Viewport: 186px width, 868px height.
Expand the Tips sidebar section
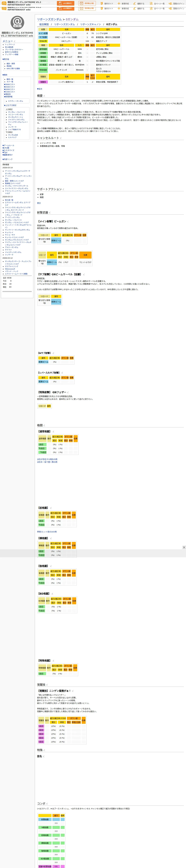click(x=5, y=153)
